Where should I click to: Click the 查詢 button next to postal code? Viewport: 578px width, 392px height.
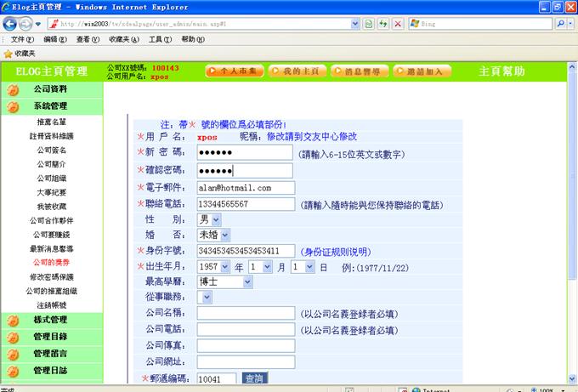point(253,378)
